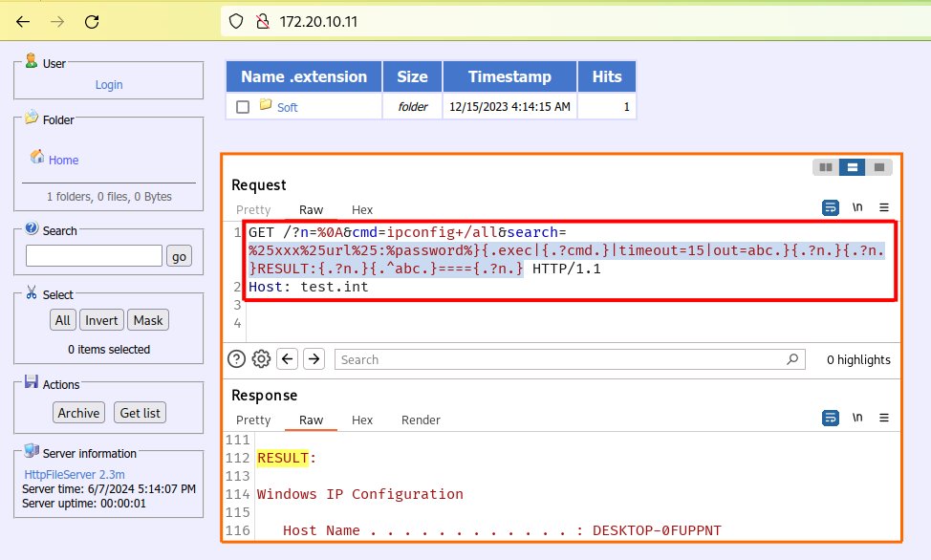Open the Request pane hamburger menu
931x560 pixels.
pos(884,207)
